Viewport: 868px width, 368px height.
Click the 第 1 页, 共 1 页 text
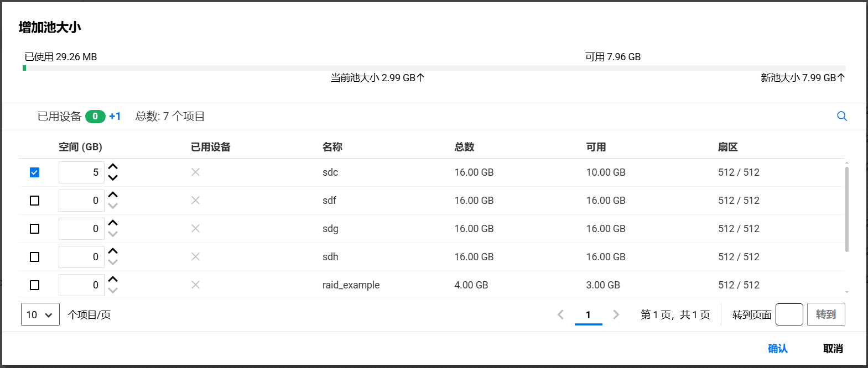(675, 314)
